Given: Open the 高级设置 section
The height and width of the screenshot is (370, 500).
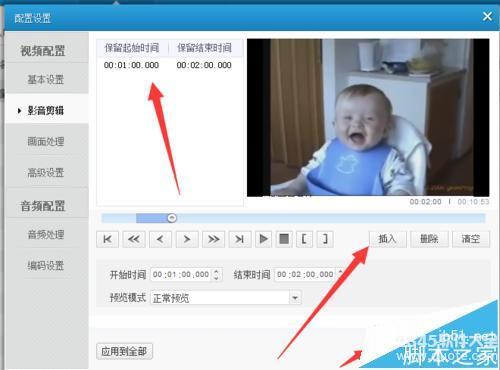Looking at the screenshot, I should click(46, 172).
